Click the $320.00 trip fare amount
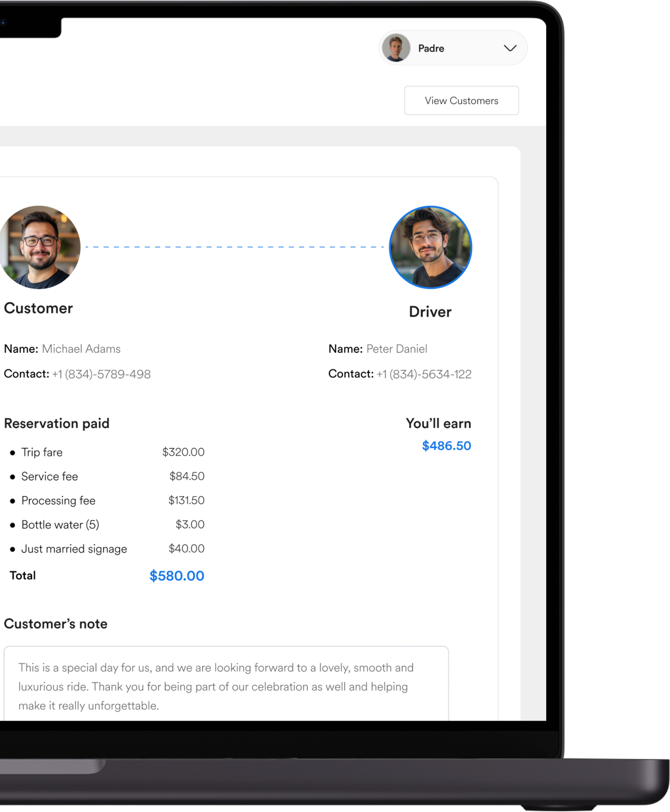 pos(183,452)
